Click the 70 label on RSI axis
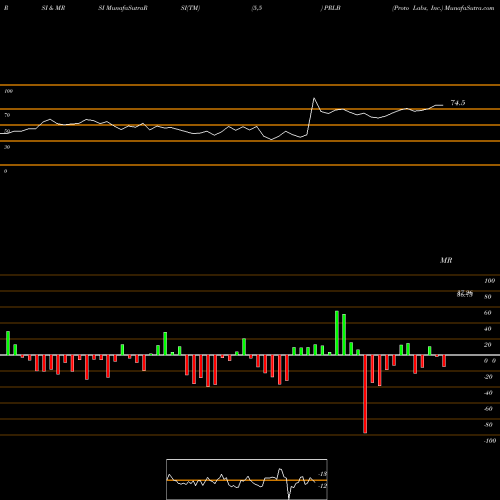 pyautogui.click(x=7, y=115)
